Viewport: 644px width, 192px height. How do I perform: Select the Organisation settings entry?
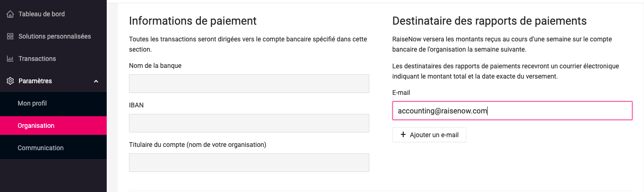point(36,126)
